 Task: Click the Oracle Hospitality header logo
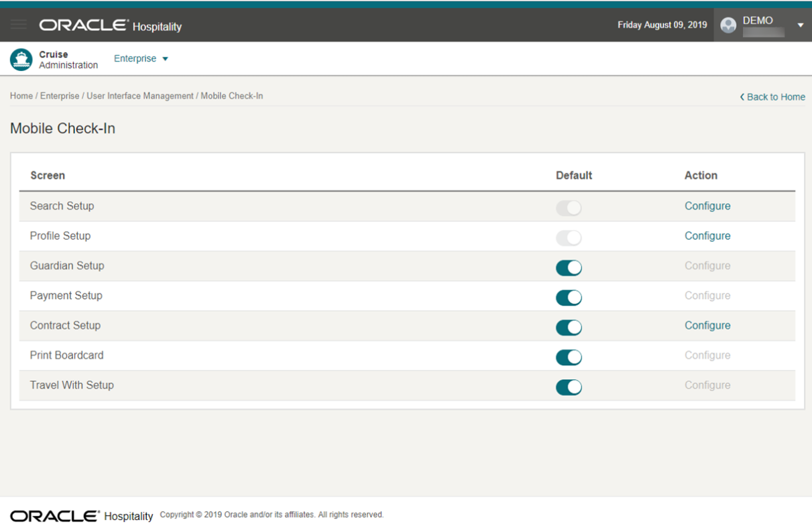pos(111,25)
